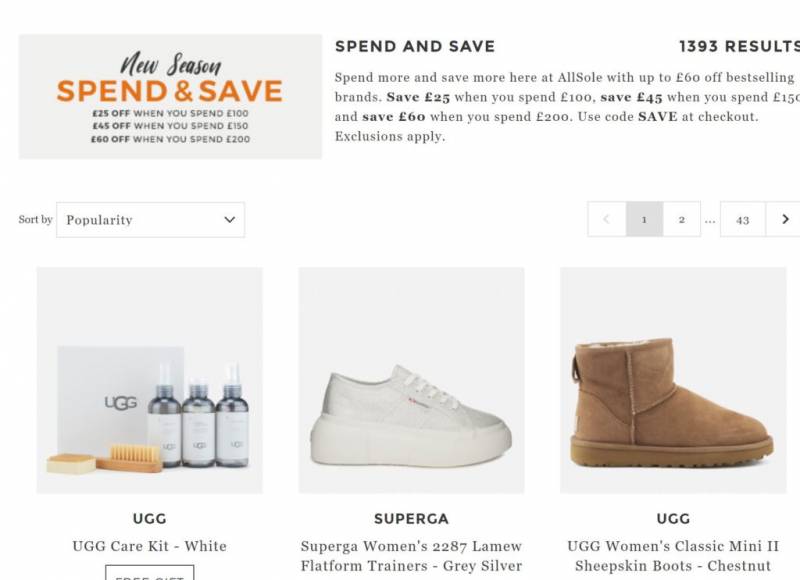Image resolution: width=800 pixels, height=580 pixels.
Task: Click UGG brand name above Sheepskin Boots
Action: click(x=673, y=519)
